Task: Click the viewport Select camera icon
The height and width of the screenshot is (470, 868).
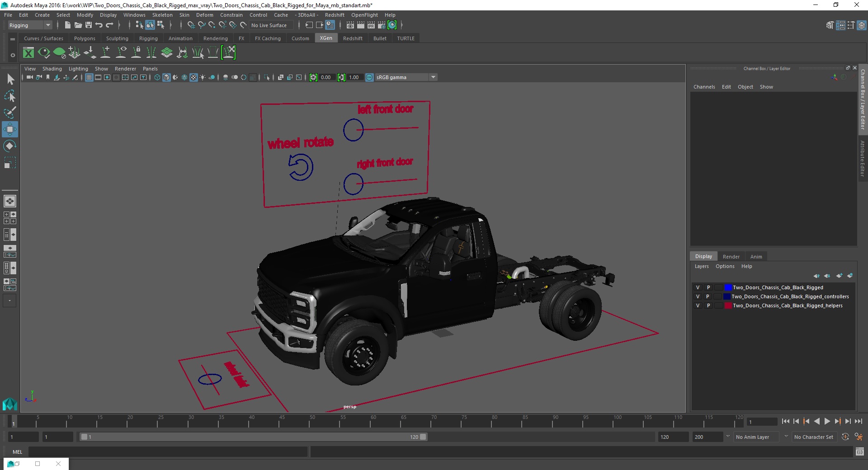Action: 29,77
